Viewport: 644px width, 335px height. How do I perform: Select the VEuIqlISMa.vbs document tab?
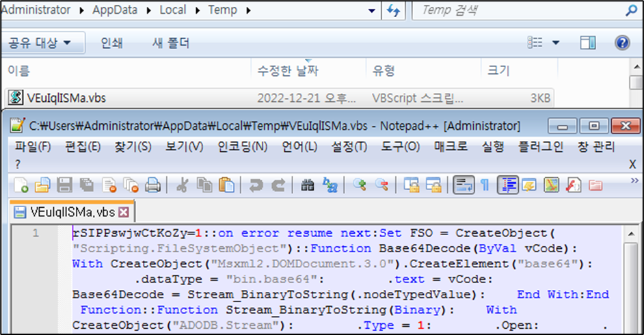click(x=71, y=212)
